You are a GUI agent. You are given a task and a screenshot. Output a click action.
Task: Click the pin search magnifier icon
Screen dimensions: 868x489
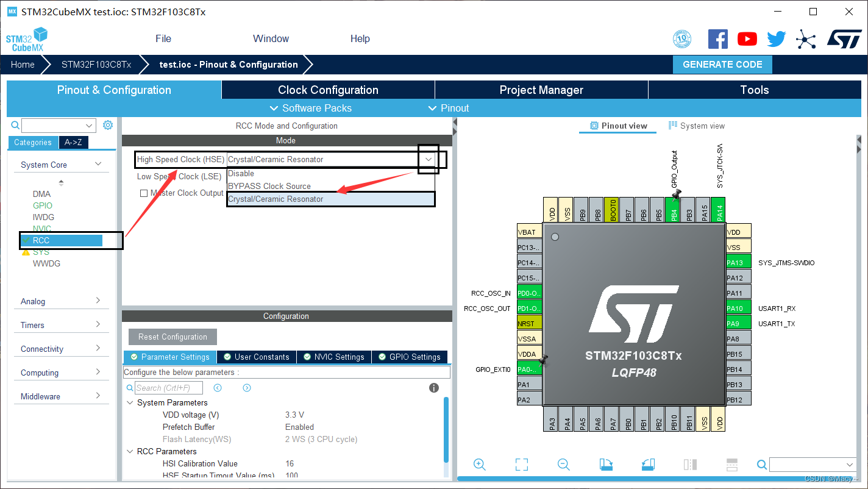point(762,465)
